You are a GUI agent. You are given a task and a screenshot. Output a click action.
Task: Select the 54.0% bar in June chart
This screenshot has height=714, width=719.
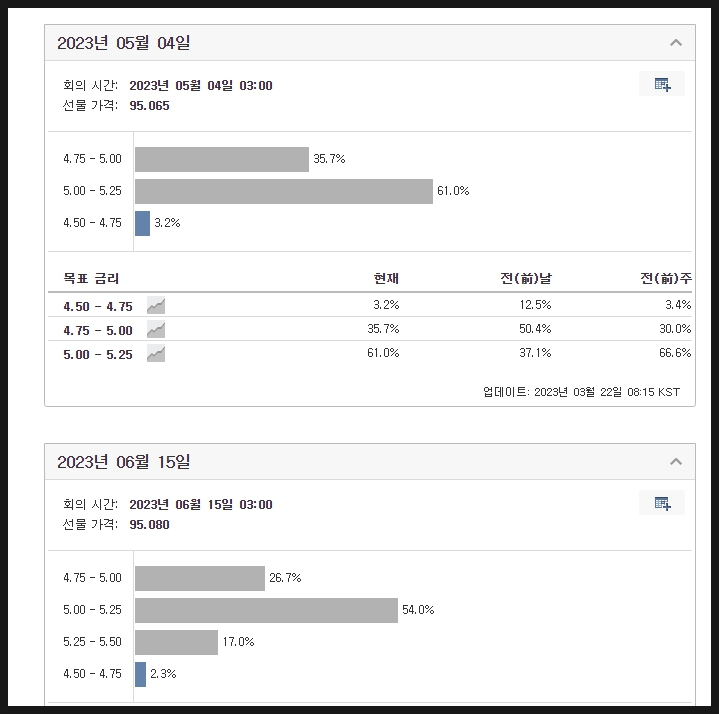[x=266, y=610]
